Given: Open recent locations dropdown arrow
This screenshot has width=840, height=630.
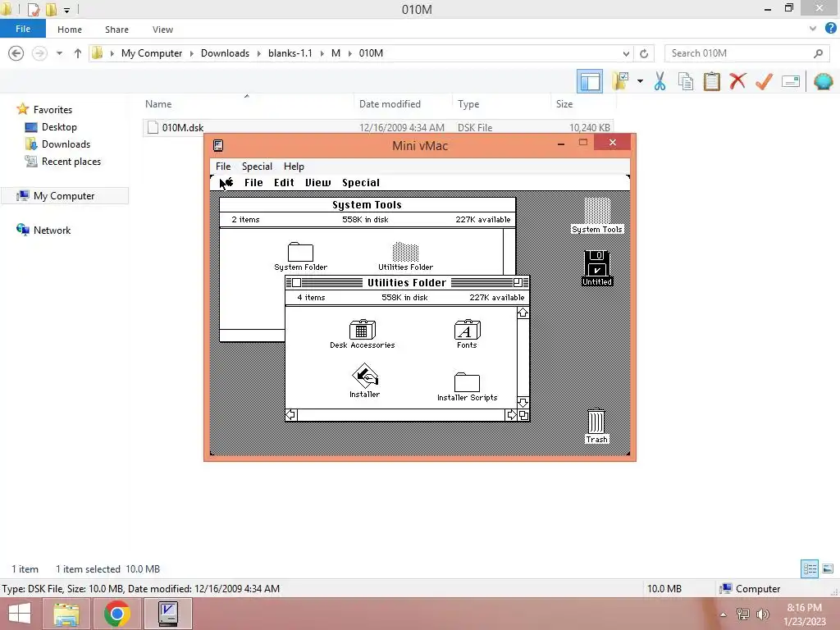Looking at the screenshot, I should pyautogui.click(x=59, y=53).
